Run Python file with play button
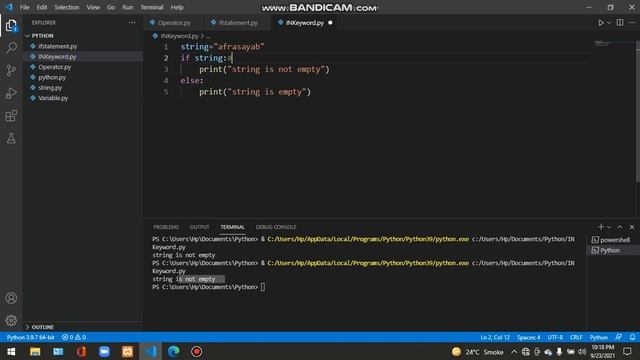The height and width of the screenshot is (360, 640). (x=600, y=23)
